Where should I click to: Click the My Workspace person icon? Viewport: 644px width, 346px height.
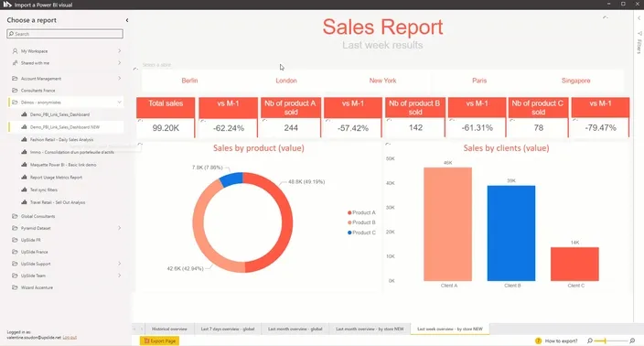(15, 51)
